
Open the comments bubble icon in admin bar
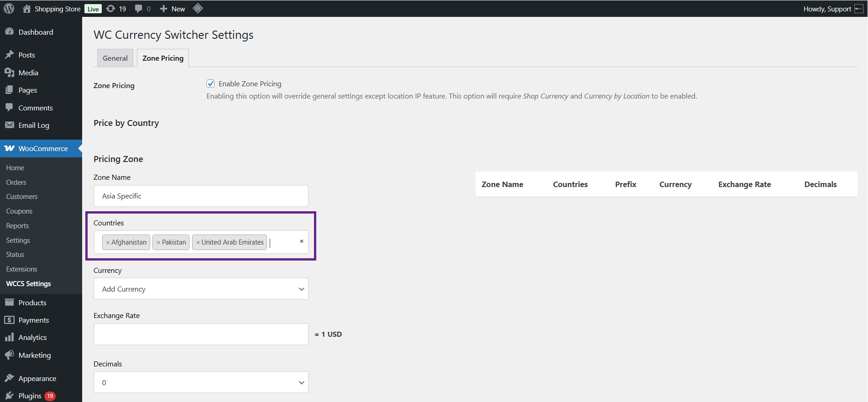pos(139,9)
